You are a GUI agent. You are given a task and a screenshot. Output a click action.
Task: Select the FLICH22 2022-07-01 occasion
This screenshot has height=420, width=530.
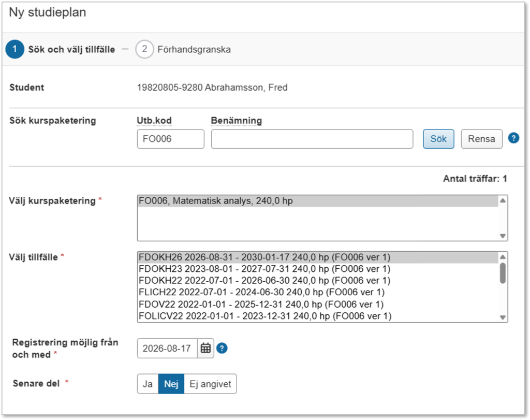(318, 292)
